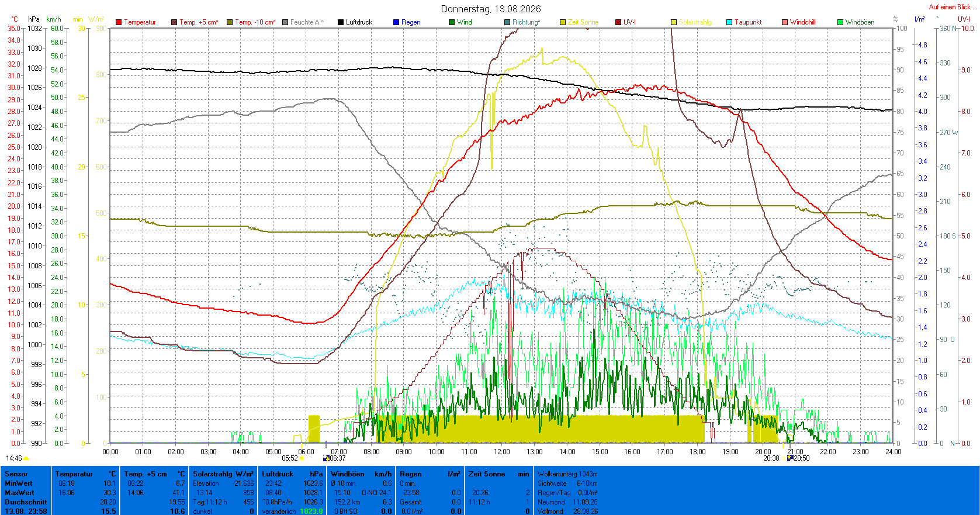Click the green pressure value '1023.8'
The width and height of the screenshot is (980, 515).
[311, 511]
